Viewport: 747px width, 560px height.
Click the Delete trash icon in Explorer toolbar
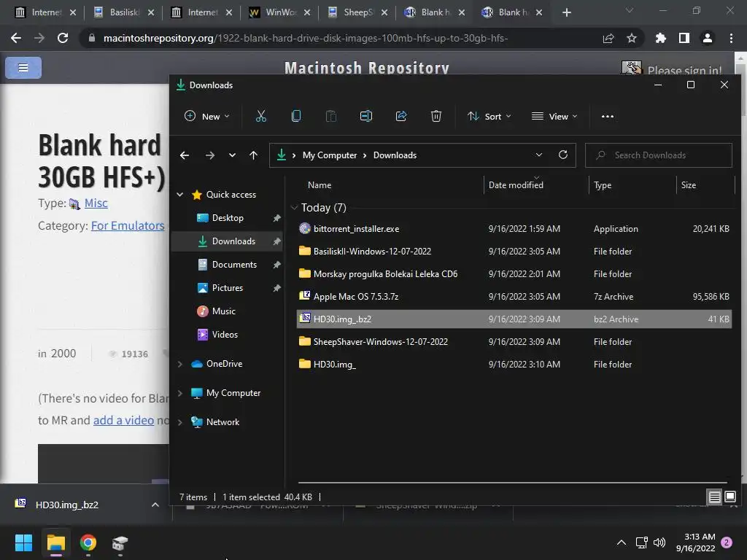click(436, 116)
